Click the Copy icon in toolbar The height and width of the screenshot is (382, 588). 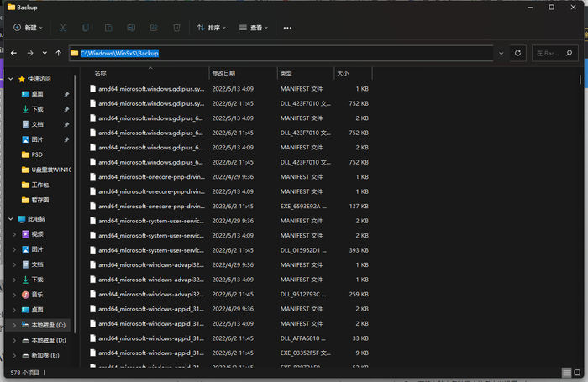86,28
